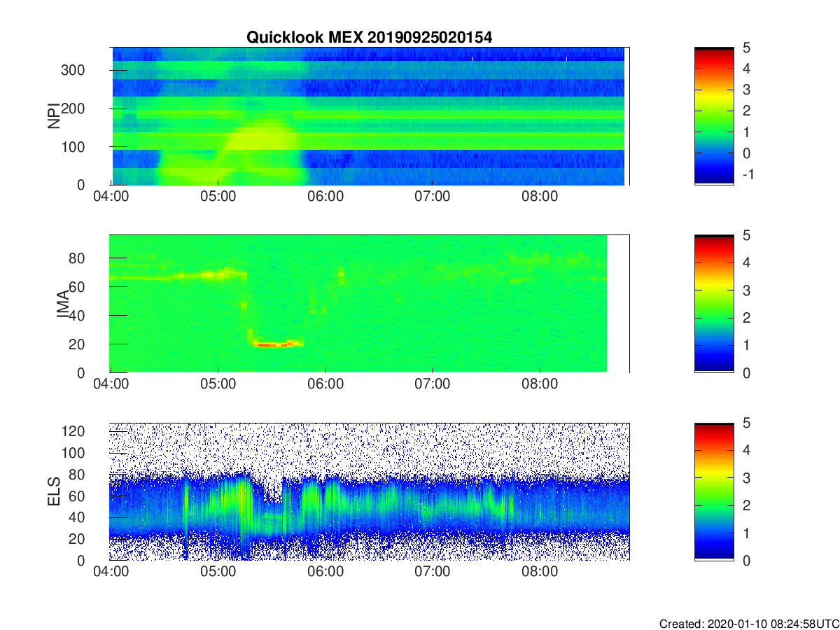Click "07:00" on the IMA time axis

pos(433,384)
